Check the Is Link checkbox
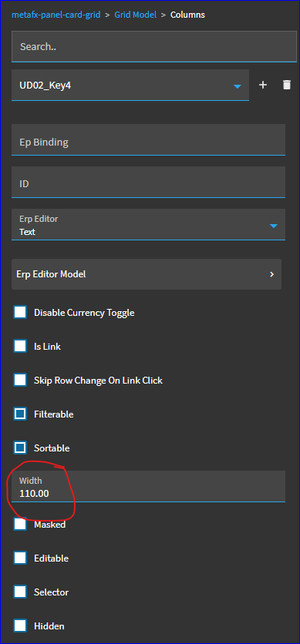This screenshot has height=644, width=300. tap(20, 346)
